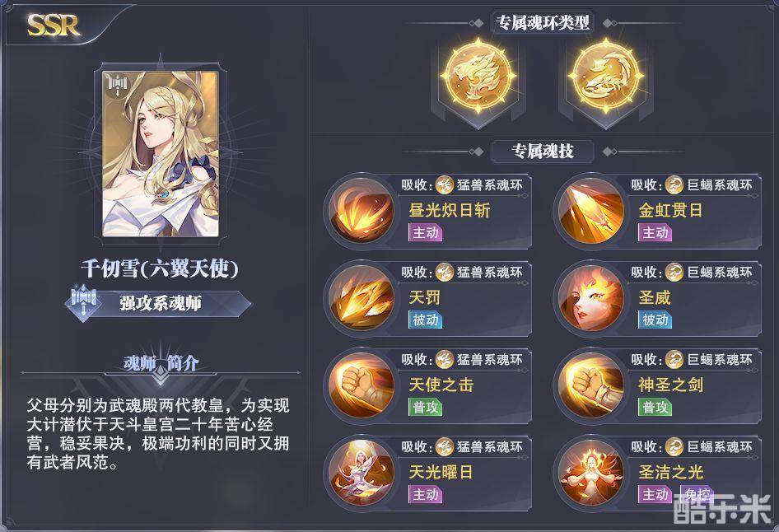Open the 天罚 passive skill icon
The width and height of the screenshot is (779, 532).
361,298
